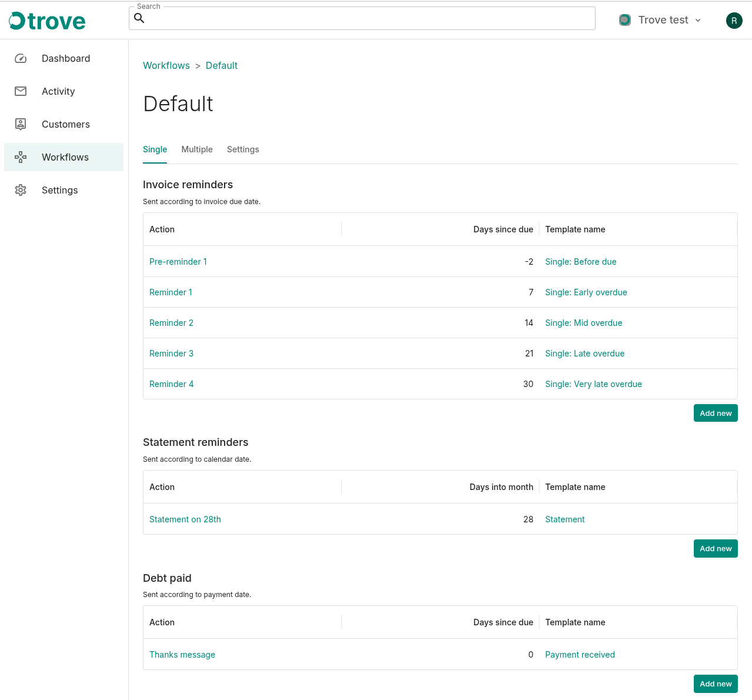Click the Workflows branching icon

(20, 157)
